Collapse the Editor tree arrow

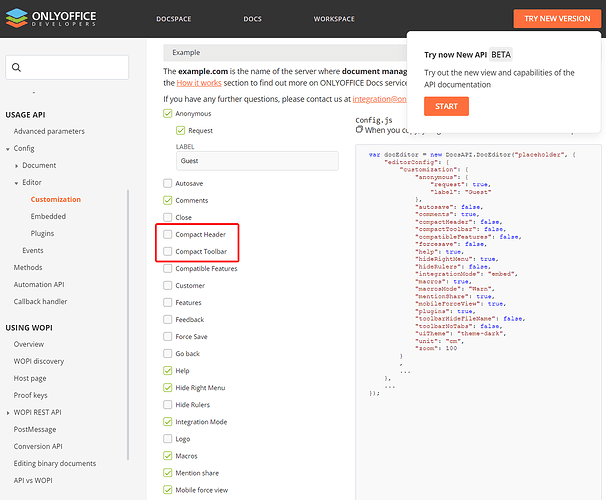(16, 183)
